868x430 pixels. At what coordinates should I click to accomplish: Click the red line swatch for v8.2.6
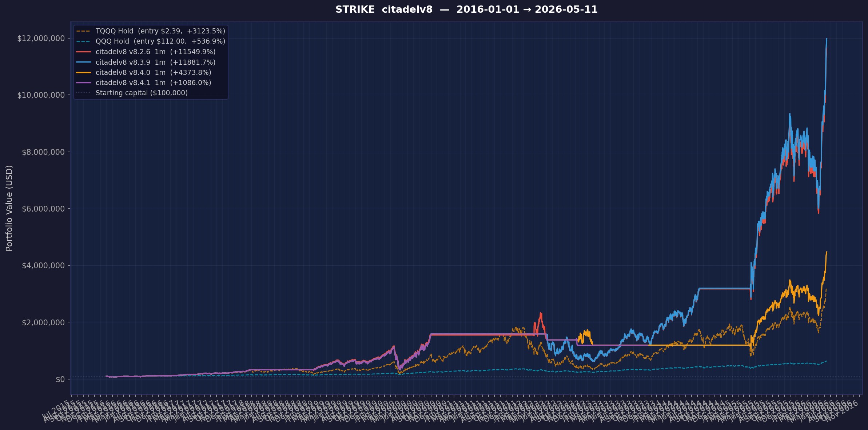tap(83, 52)
